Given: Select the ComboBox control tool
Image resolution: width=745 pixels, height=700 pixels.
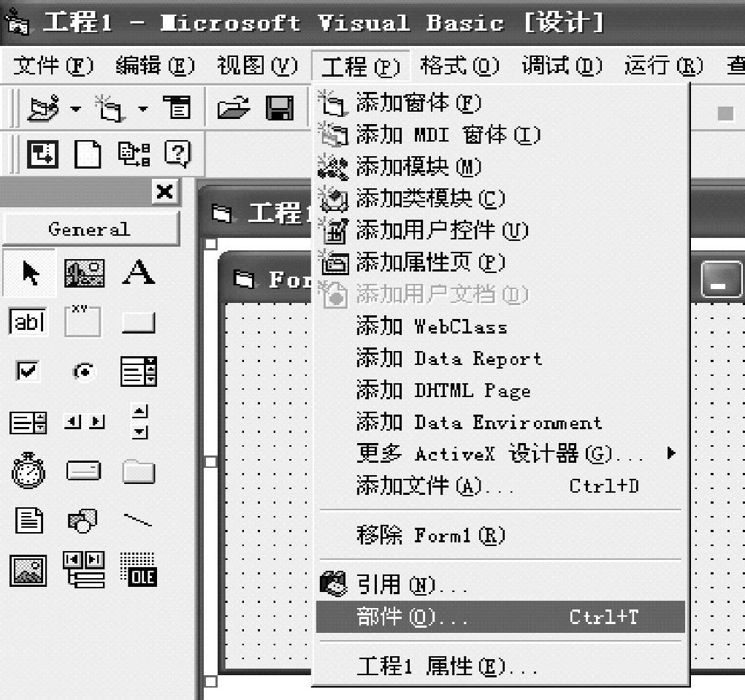Looking at the screenshot, I should 138,372.
